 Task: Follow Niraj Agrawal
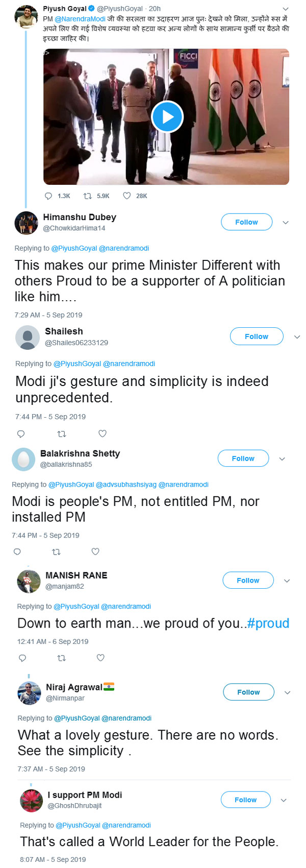(248, 692)
